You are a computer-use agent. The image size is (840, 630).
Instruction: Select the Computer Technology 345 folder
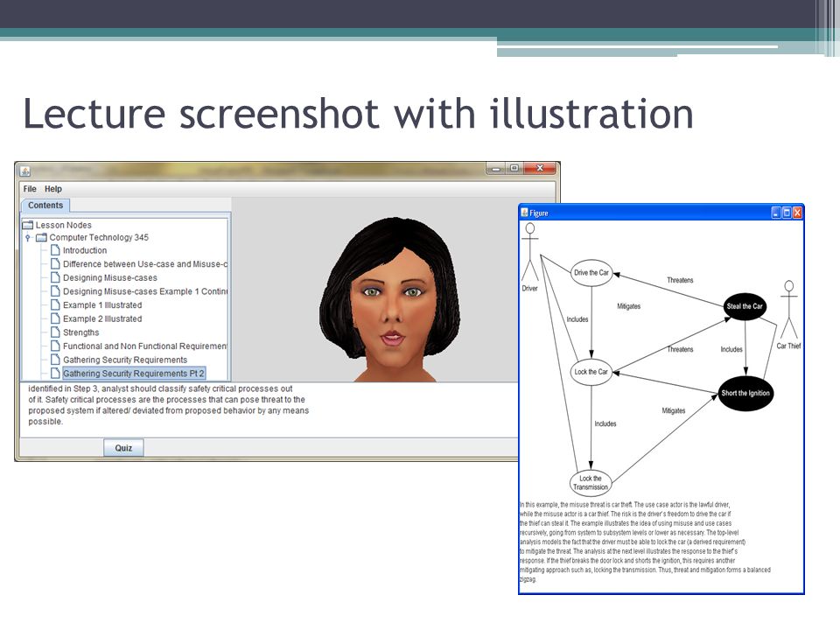99,237
